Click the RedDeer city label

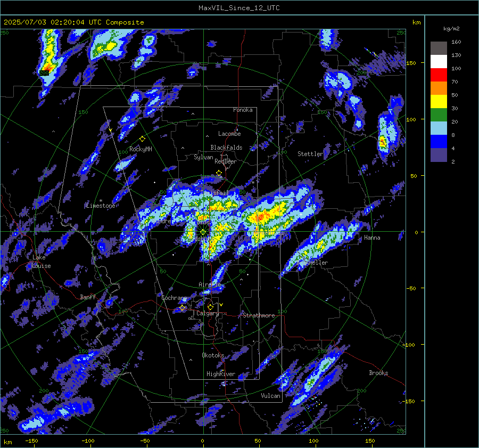click(226, 161)
